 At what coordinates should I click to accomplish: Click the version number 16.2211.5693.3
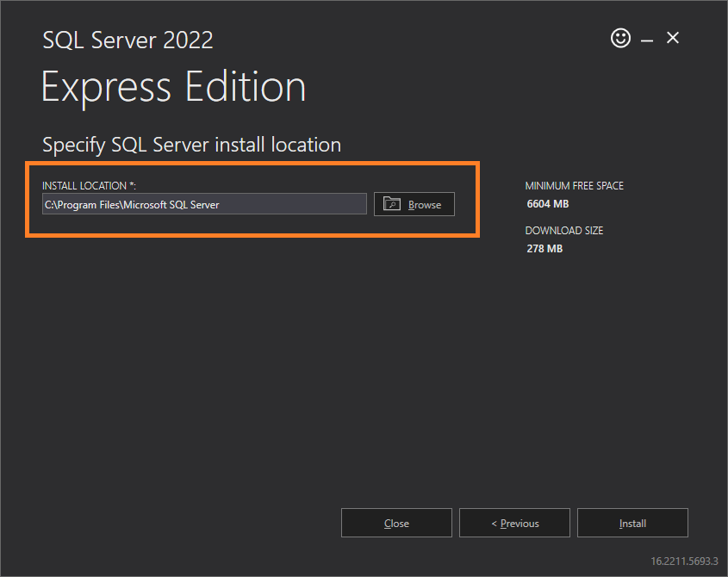click(x=684, y=560)
